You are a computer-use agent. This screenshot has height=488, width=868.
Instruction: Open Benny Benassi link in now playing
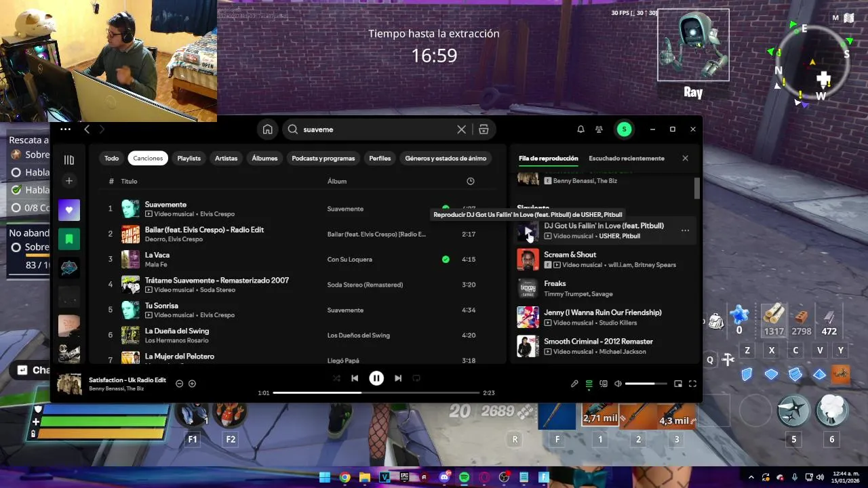106,389
